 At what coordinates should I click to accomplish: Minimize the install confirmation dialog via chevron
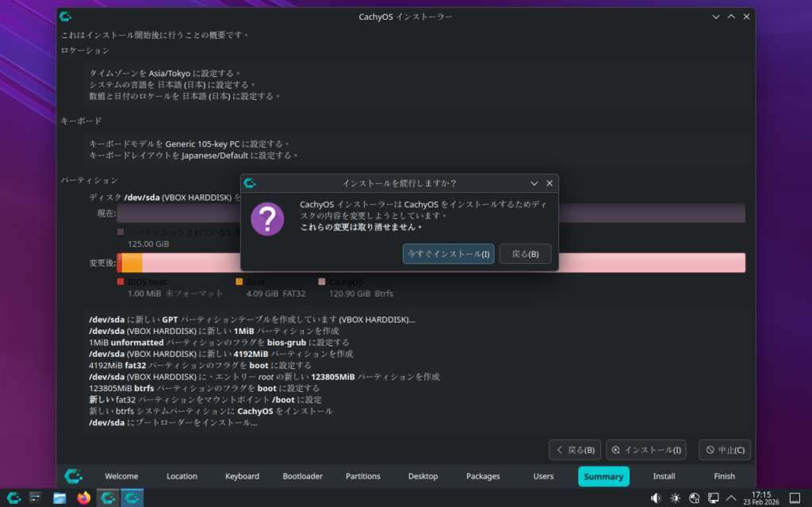tap(534, 183)
